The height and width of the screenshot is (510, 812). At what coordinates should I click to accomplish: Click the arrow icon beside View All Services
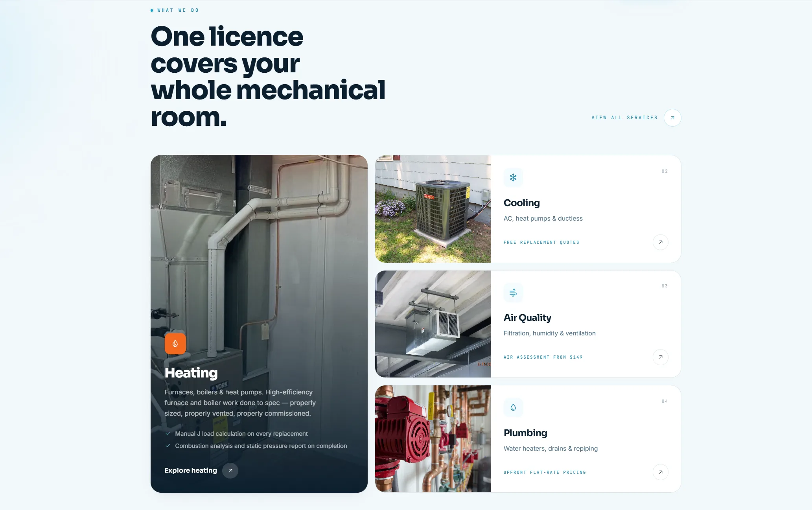coord(672,118)
